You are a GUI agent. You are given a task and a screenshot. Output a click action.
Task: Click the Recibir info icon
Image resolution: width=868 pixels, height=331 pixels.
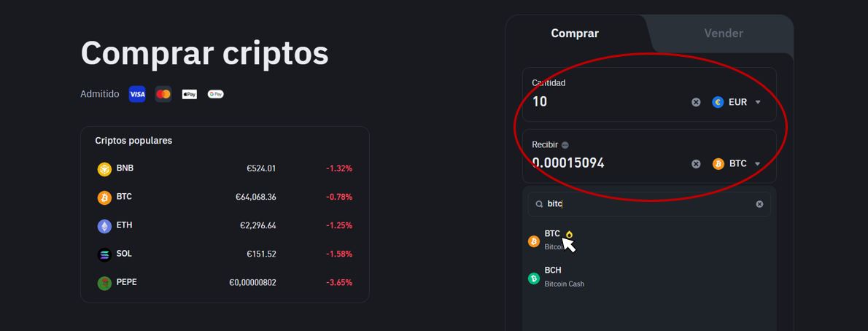[x=565, y=145]
